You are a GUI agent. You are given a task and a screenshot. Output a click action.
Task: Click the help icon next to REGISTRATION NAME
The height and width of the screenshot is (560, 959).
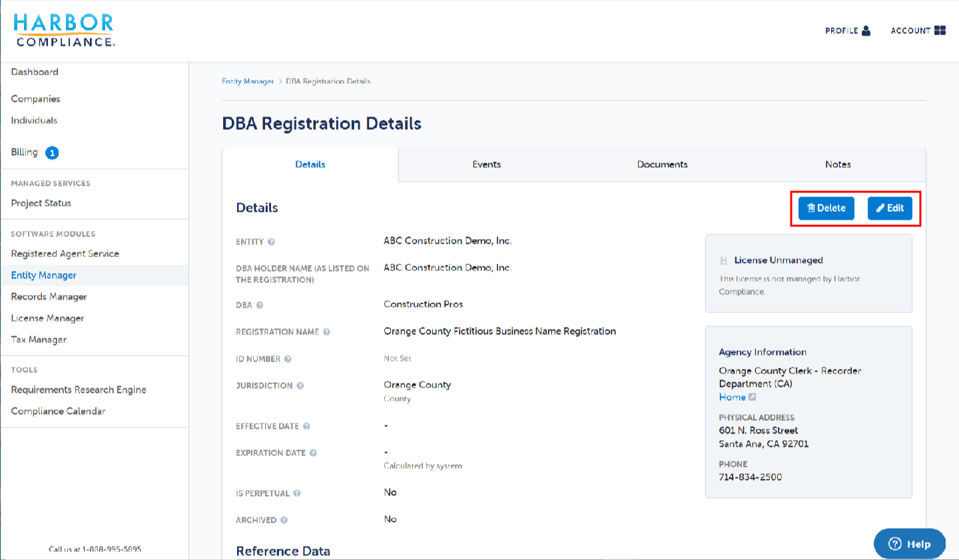tap(326, 332)
